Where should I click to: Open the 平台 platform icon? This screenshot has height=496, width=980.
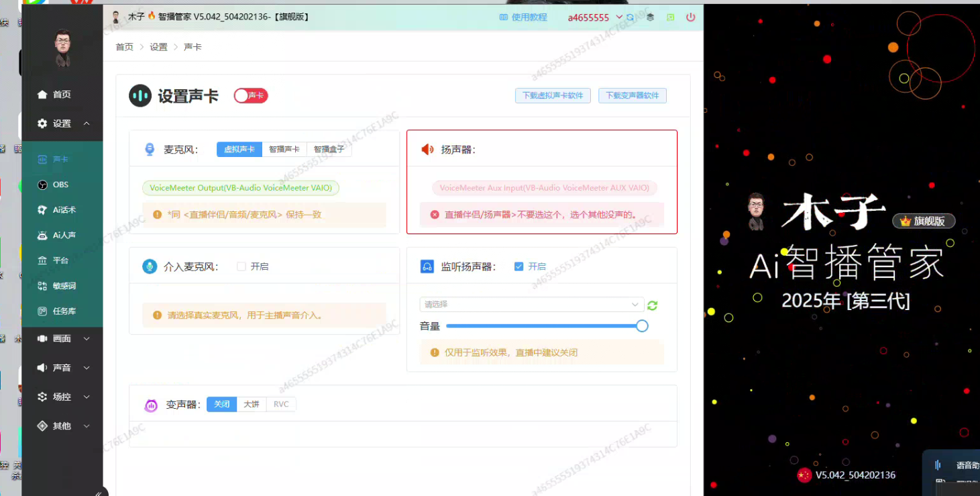(42, 260)
